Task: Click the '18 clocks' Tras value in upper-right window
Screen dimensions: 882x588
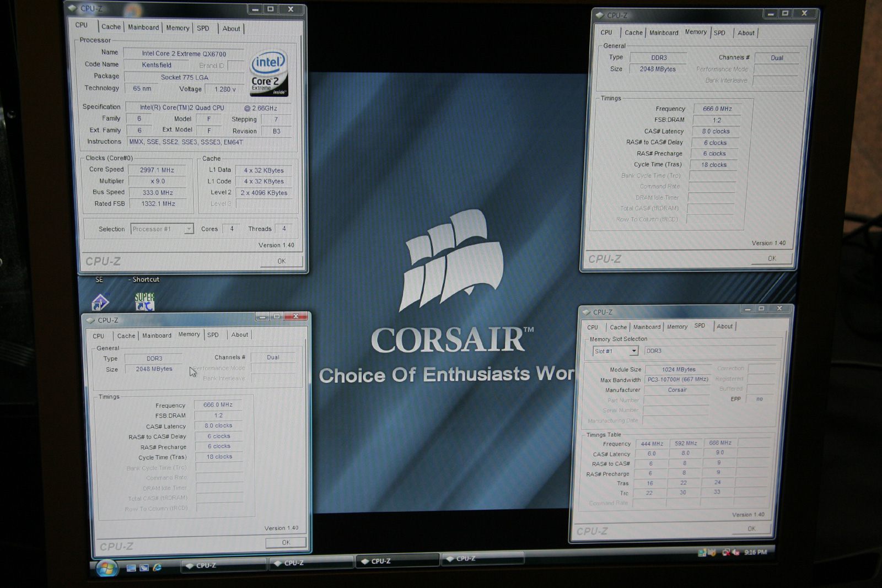Action: click(x=714, y=165)
